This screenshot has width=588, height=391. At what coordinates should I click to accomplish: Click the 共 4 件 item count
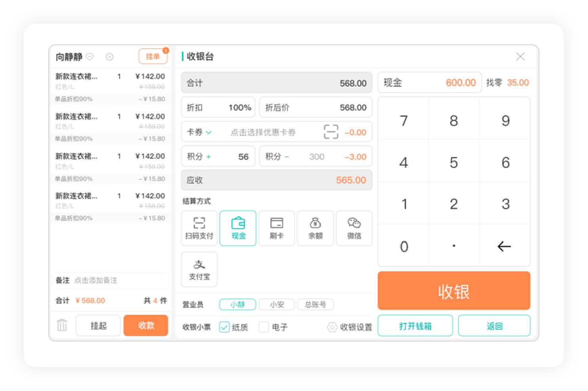(x=155, y=300)
